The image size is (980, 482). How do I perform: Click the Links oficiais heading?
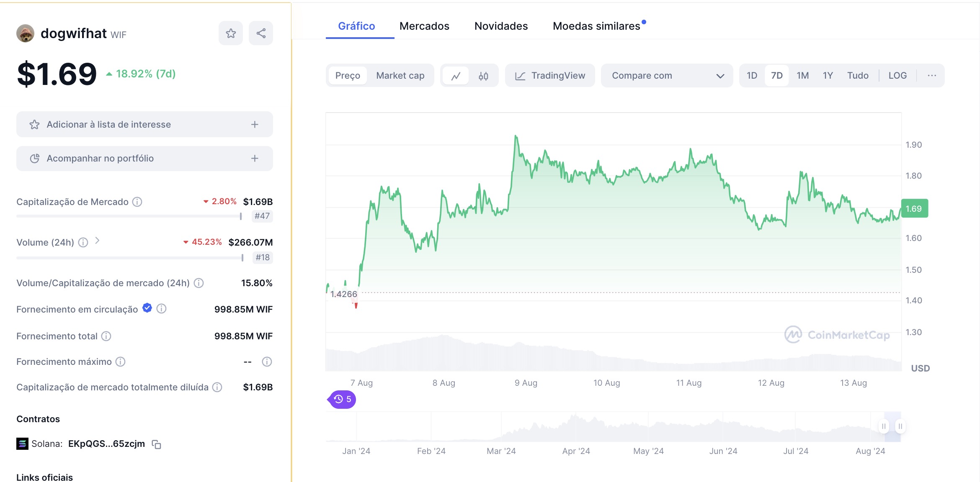tap(44, 477)
